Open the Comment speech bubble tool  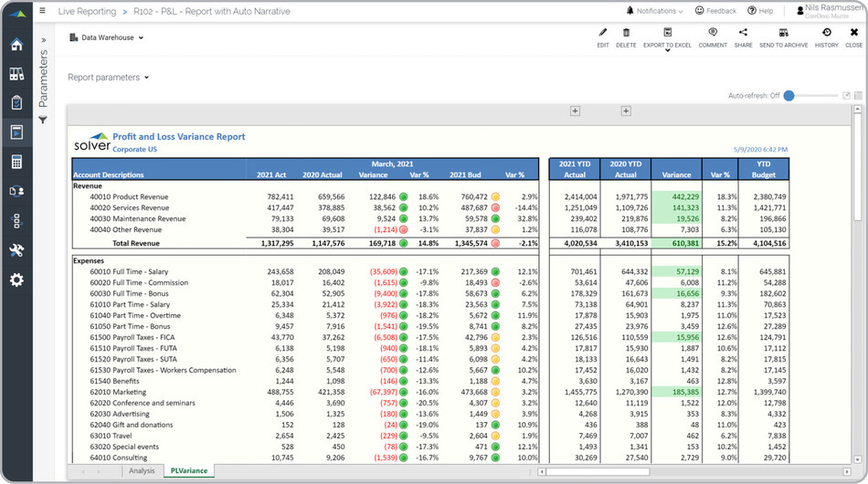[713, 33]
